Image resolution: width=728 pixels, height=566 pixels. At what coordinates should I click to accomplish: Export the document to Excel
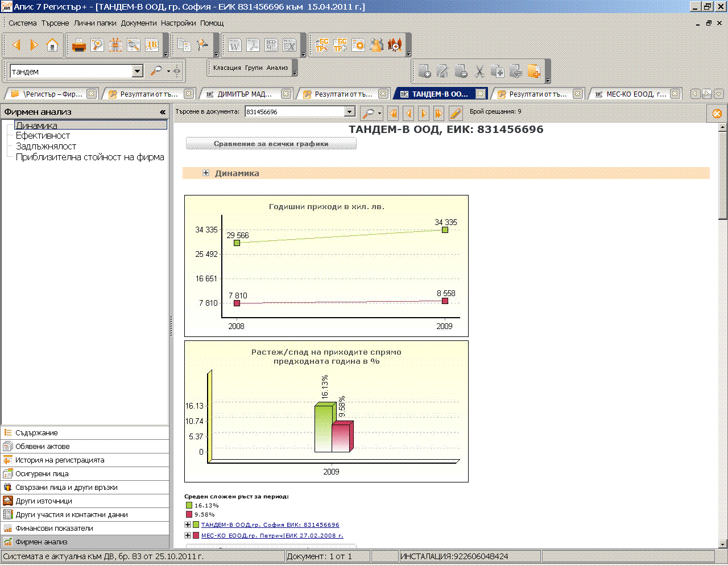click(289, 45)
